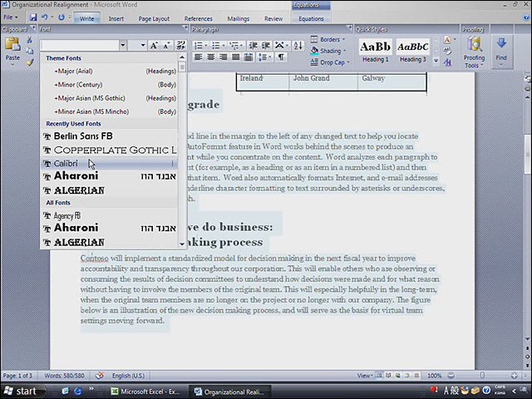The height and width of the screenshot is (399, 532).
Task: Click the blue help icon in system tray
Action: tap(486, 391)
